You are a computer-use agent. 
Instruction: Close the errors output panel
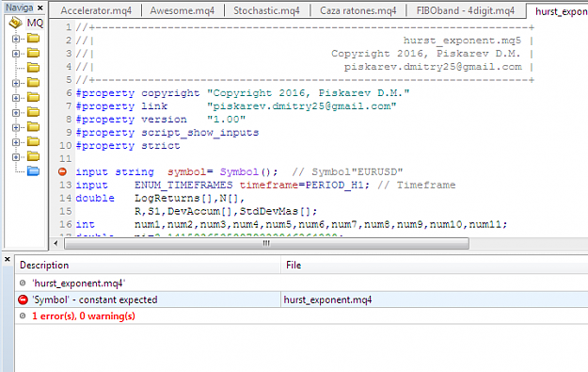[x=8, y=259]
